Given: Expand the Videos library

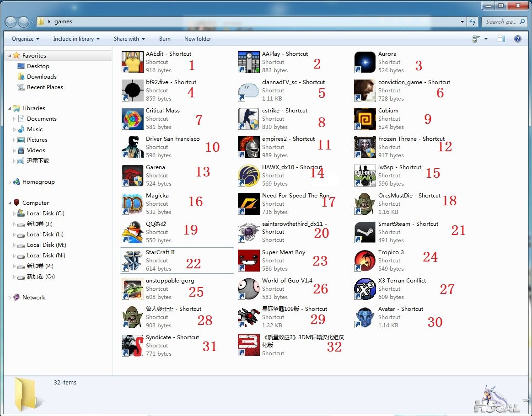Looking at the screenshot, I should [x=14, y=150].
